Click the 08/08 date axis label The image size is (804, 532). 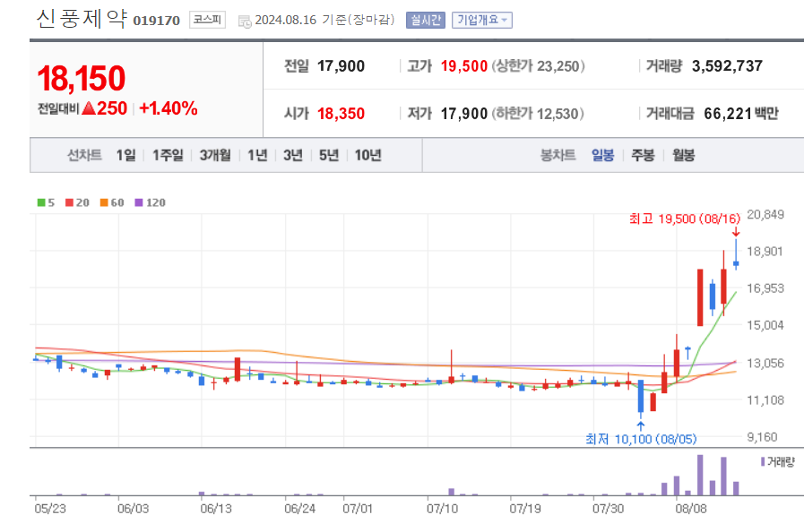click(x=691, y=509)
